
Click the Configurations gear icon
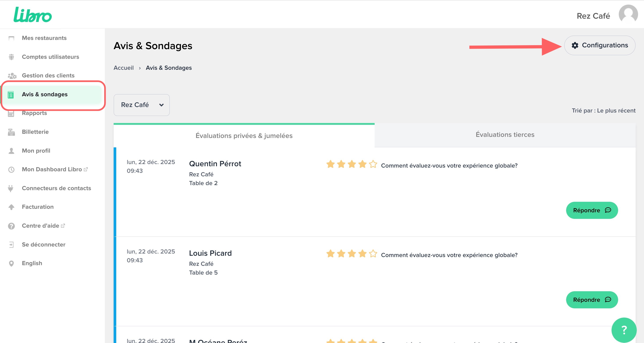[x=575, y=45]
